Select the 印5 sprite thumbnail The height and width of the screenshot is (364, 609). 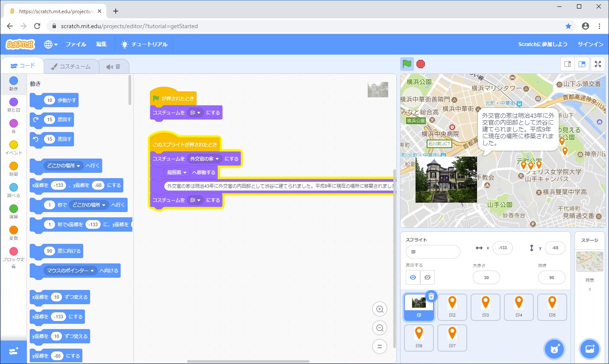(552, 306)
